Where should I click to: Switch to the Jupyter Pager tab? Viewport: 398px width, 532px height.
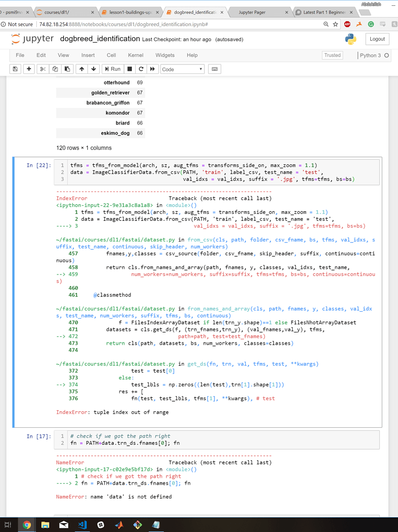click(252, 12)
